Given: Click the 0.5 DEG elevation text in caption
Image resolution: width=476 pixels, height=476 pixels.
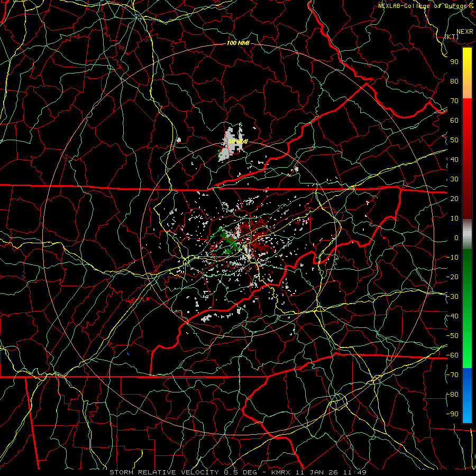Looking at the screenshot, I should point(241,472).
